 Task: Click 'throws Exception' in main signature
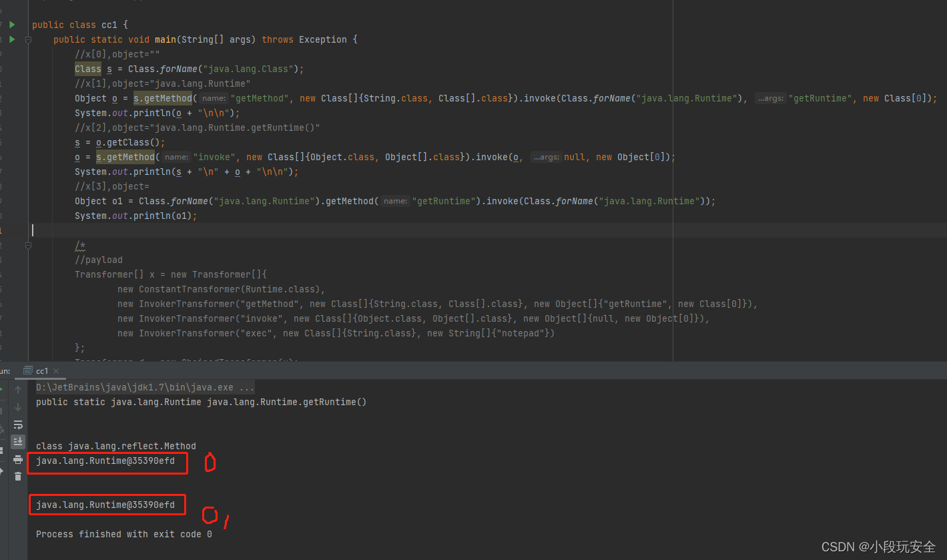(x=304, y=39)
